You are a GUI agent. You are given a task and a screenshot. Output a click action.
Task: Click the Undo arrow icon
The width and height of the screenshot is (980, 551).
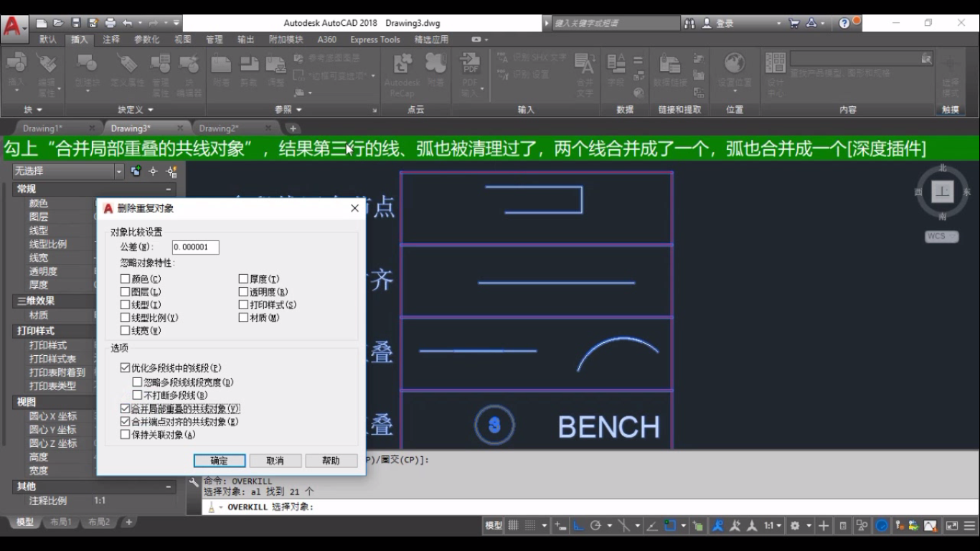coord(127,23)
